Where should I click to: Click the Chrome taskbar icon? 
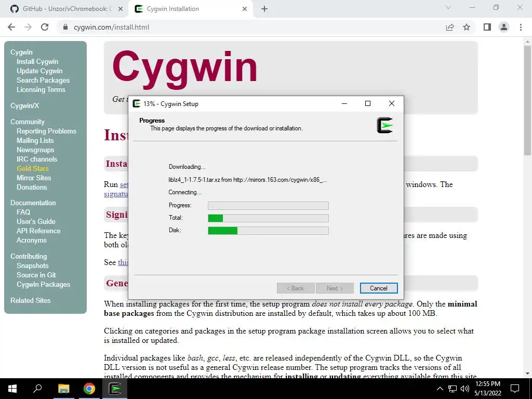pos(89,389)
